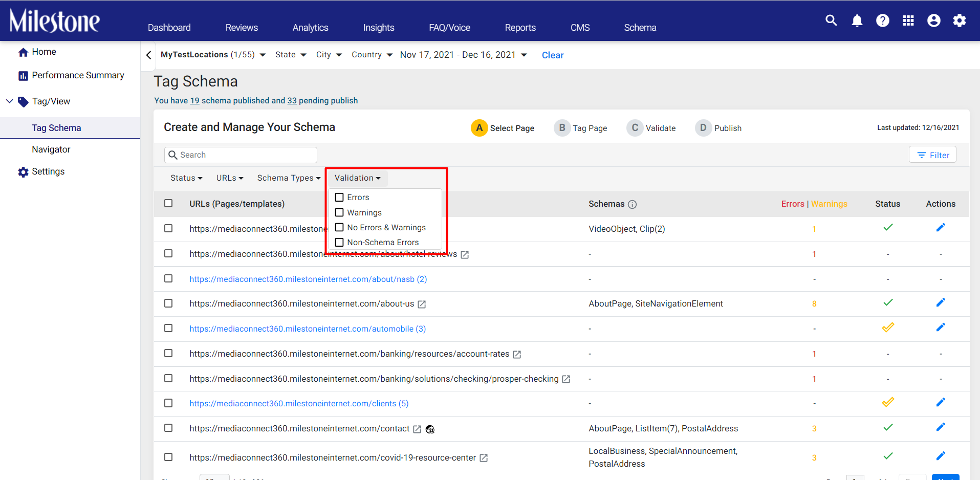980x480 pixels.
Task: Open Navigator in the sidebar
Action: coord(51,149)
